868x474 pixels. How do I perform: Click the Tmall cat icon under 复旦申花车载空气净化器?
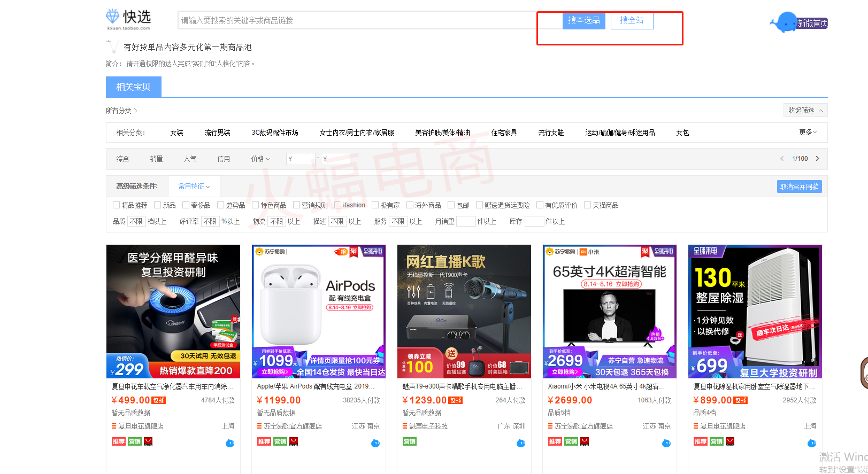(x=149, y=441)
